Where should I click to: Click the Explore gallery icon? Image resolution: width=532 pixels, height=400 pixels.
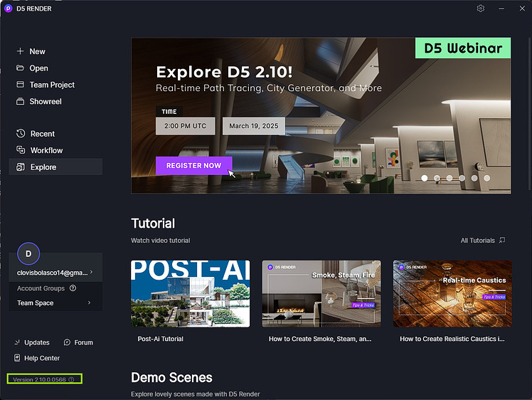(21, 167)
